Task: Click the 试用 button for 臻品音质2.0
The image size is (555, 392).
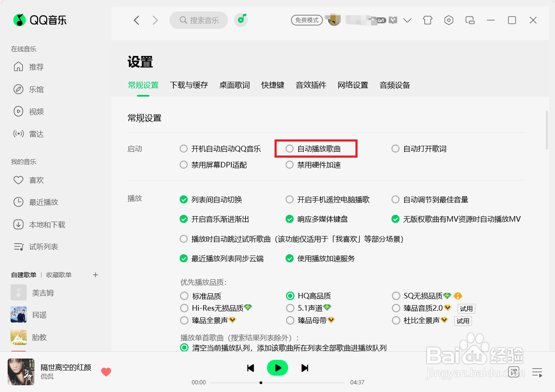Action: coord(466,309)
